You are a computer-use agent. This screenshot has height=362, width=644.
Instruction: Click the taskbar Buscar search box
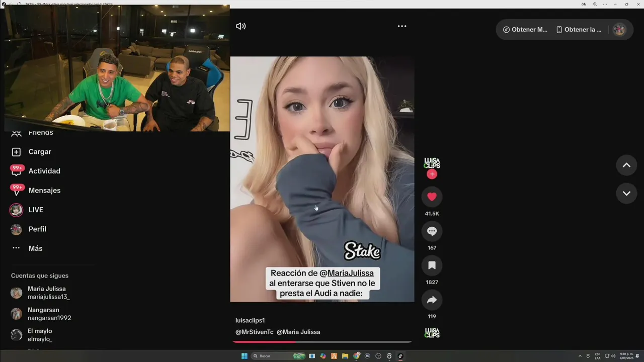(x=278, y=356)
